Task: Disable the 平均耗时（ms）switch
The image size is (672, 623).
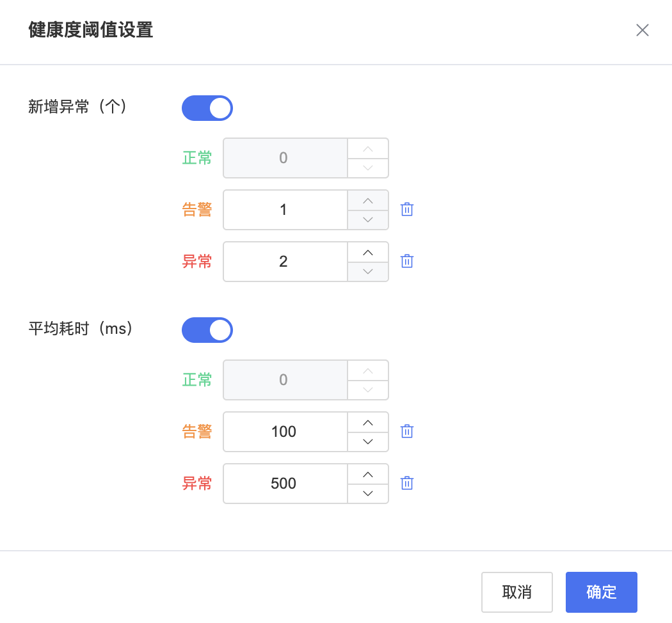Action: pyautogui.click(x=207, y=330)
